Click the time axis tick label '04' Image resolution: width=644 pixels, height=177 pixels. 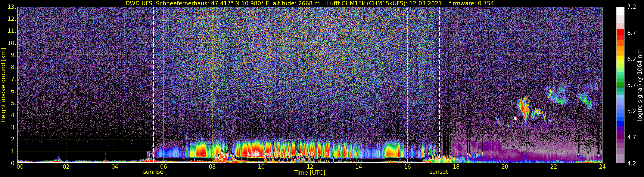pos(115,167)
